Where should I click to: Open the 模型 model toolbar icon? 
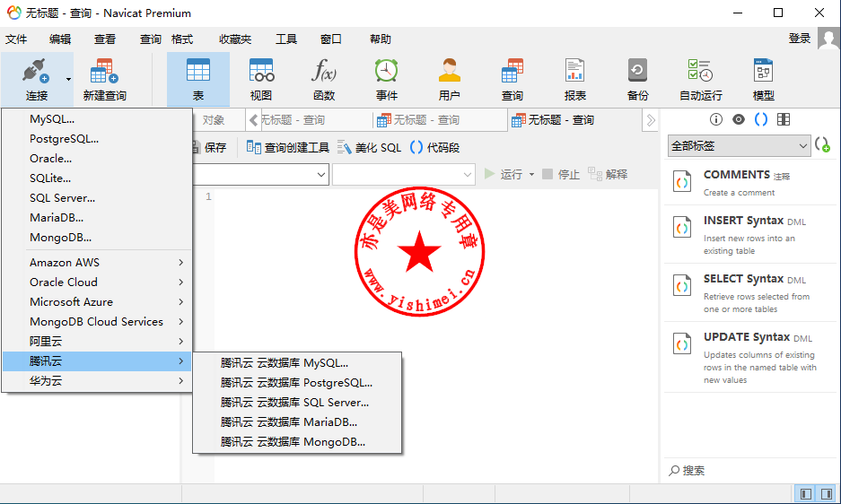[x=763, y=72]
